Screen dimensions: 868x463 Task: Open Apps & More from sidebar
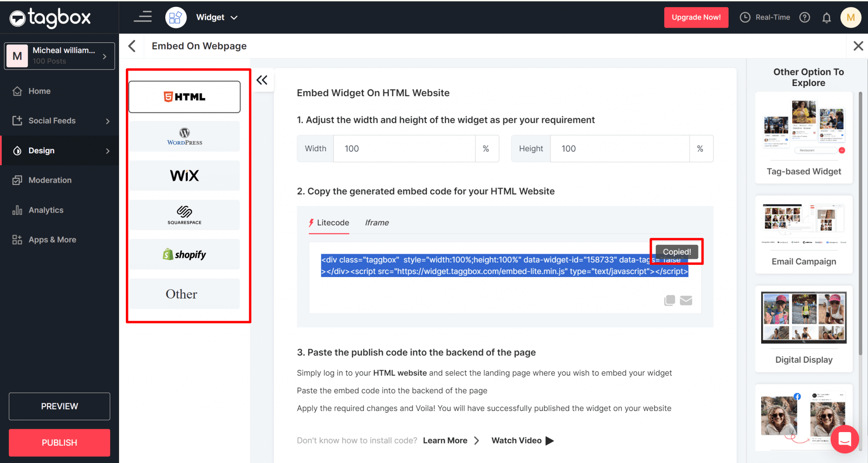[x=52, y=239]
